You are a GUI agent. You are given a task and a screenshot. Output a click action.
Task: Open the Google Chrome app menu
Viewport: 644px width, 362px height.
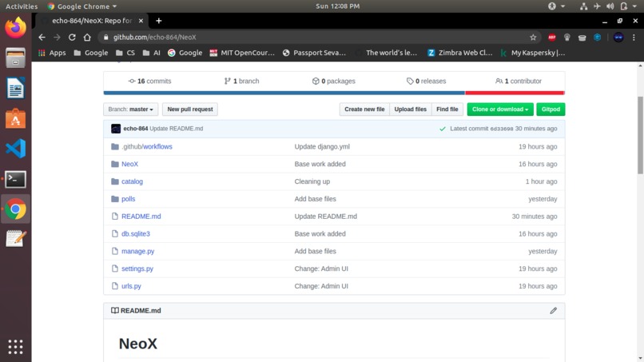82,6
